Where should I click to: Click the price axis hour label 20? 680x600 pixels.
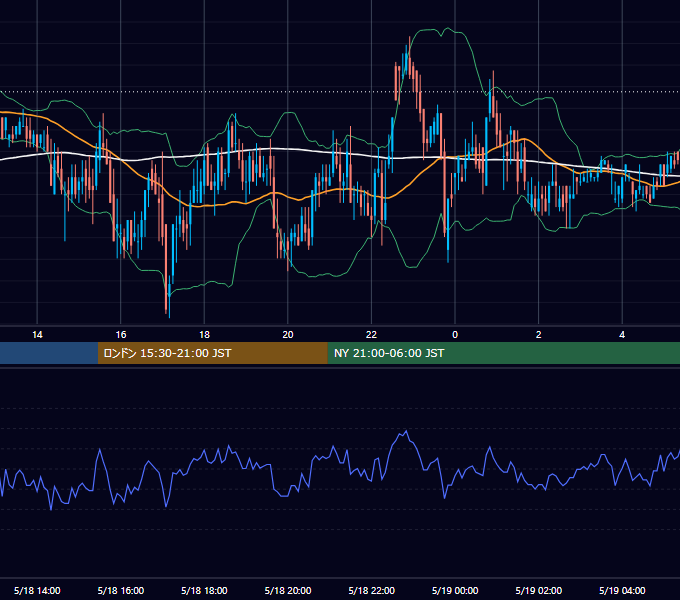288,335
